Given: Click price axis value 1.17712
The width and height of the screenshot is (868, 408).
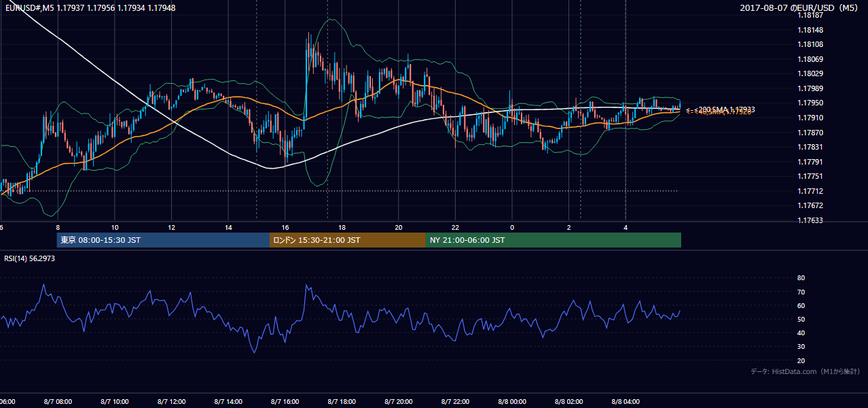Looking at the screenshot, I should pos(810,191).
